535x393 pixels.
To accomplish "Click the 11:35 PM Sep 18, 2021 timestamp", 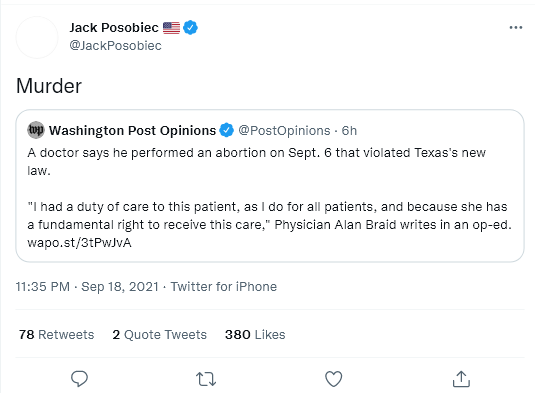I will pos(87,287).
